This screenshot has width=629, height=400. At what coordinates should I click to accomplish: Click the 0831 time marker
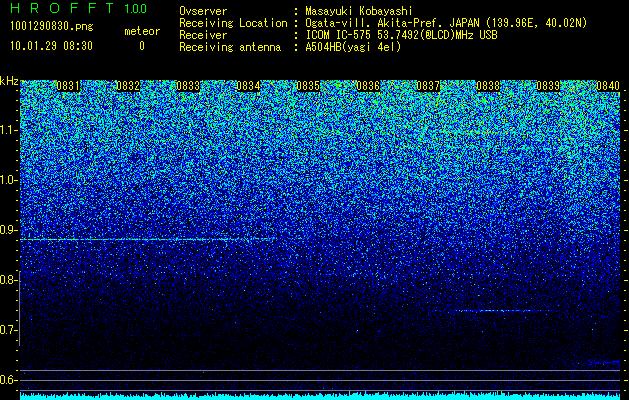click(x=68, y=86)
